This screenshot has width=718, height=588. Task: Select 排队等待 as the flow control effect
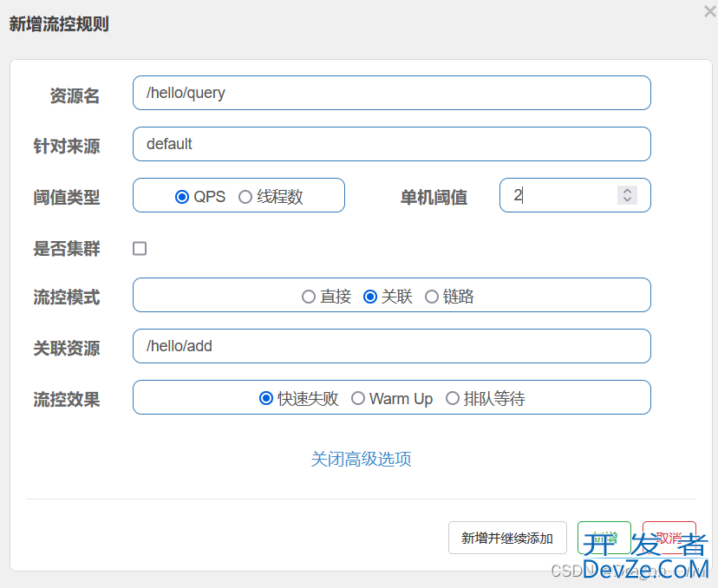453,398
